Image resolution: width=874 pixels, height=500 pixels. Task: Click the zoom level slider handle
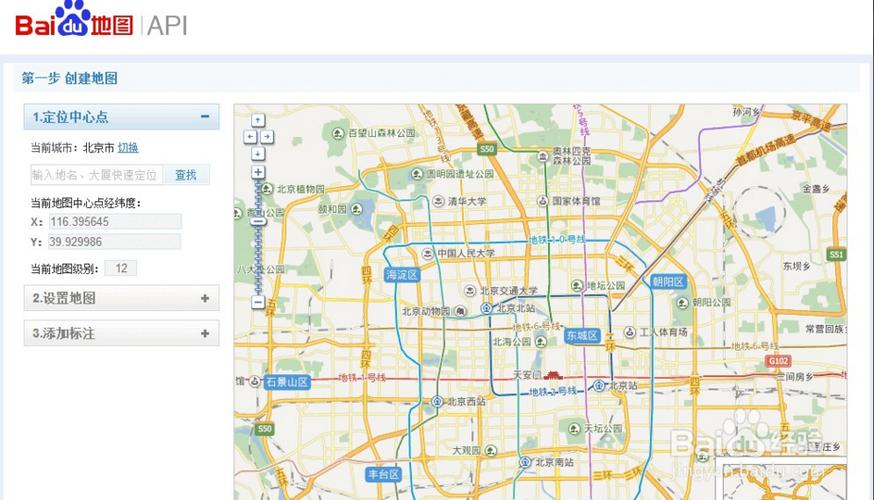(x=258, y=221)
